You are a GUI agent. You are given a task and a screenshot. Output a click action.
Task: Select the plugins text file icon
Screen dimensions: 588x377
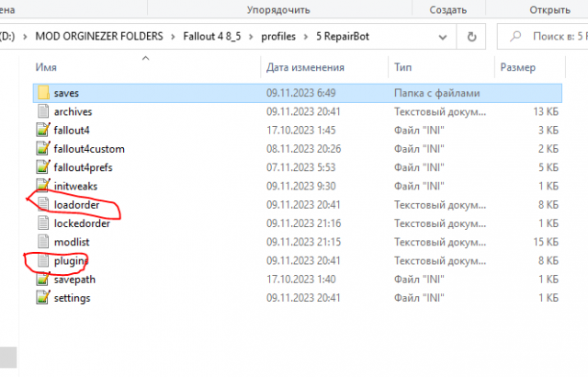click(42, 261)
